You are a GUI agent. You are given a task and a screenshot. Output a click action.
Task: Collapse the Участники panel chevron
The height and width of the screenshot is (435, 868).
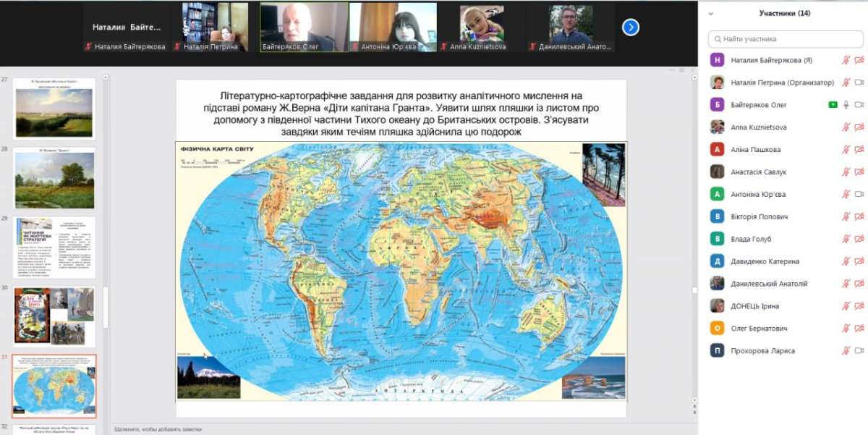711,13
